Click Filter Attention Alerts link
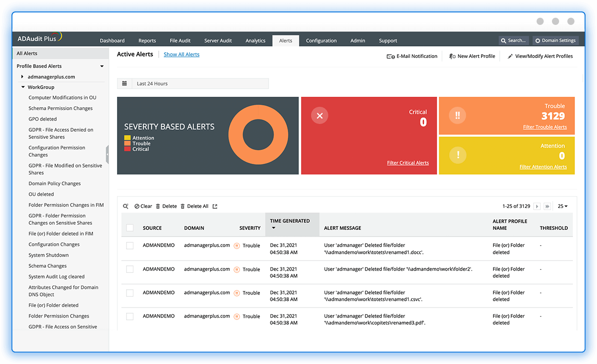Image resolution: width=597 pixels, height=364 pixels. 543,167
